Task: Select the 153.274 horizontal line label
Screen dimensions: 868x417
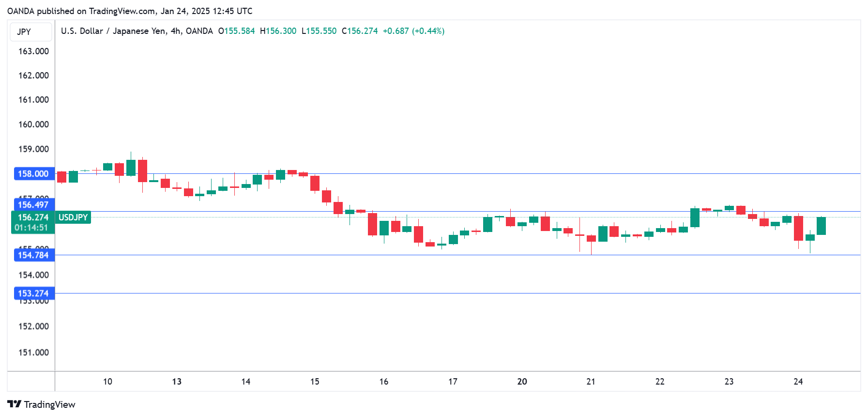Action: [33, 293]
